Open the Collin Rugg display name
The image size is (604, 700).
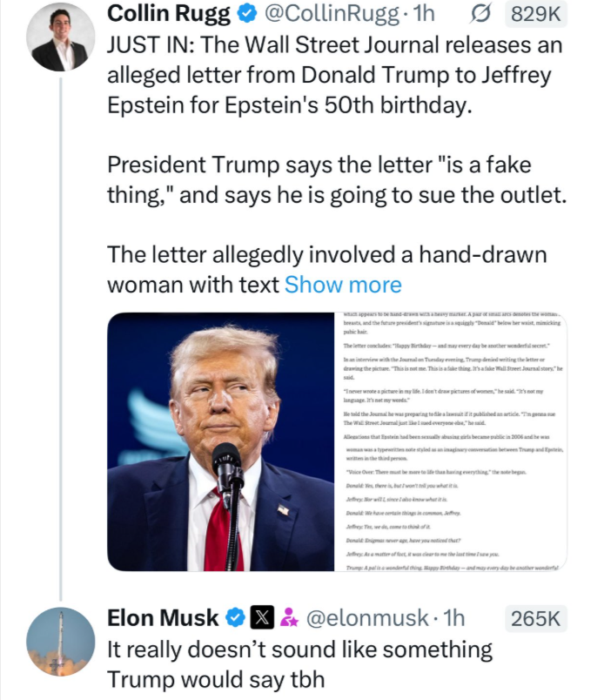pyautogui.click(x=164, y=15)
